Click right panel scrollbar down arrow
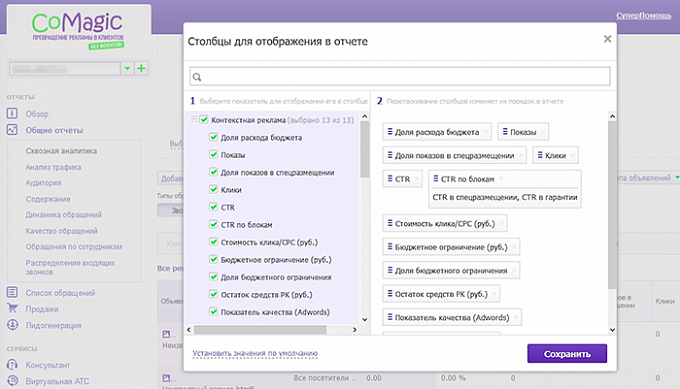 click(612, 330)
